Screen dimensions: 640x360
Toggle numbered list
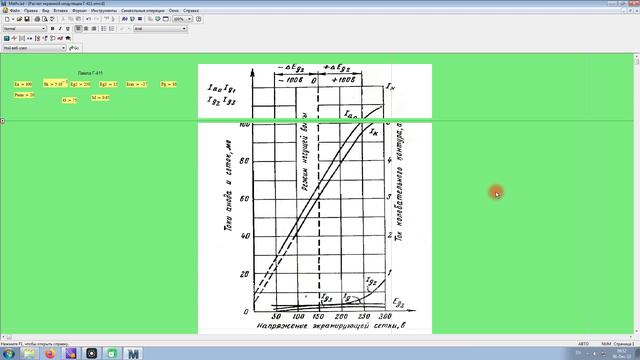click(x=111, y=29)
